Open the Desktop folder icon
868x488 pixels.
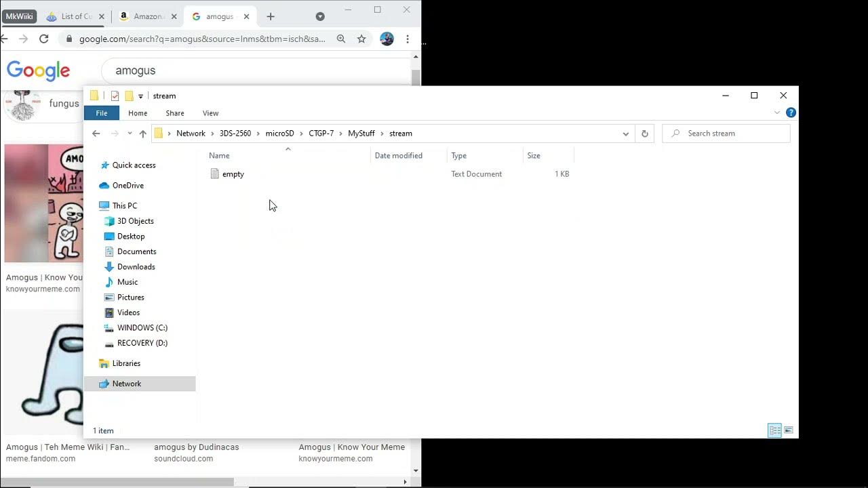click(109, 237)
